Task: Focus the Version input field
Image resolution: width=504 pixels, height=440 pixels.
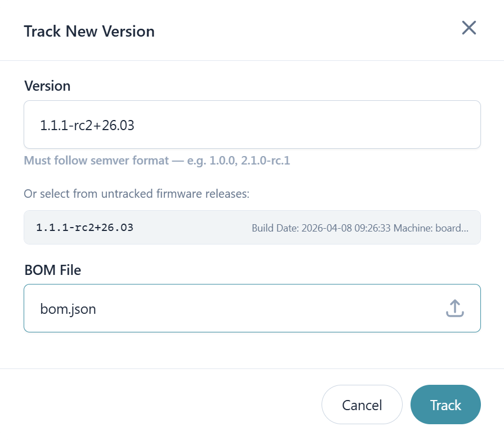Action: point(252,125)
